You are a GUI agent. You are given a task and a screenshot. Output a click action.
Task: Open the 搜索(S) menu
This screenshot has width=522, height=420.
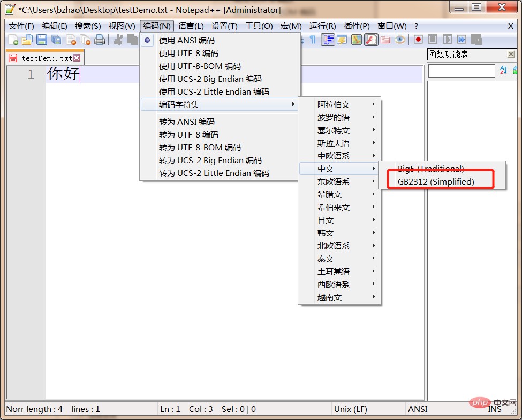pyautogui.click(x=88, y=26)
